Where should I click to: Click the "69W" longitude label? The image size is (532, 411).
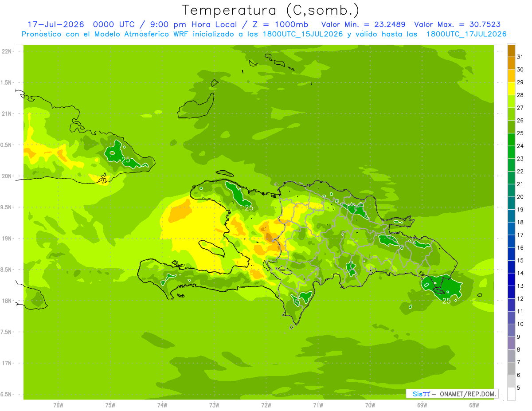[422, 405]
